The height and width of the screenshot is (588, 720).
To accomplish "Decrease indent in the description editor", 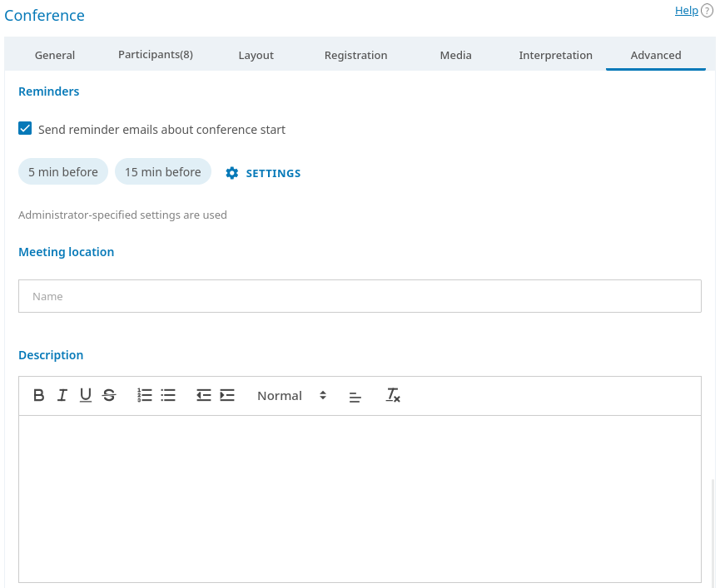I will 204,396.
